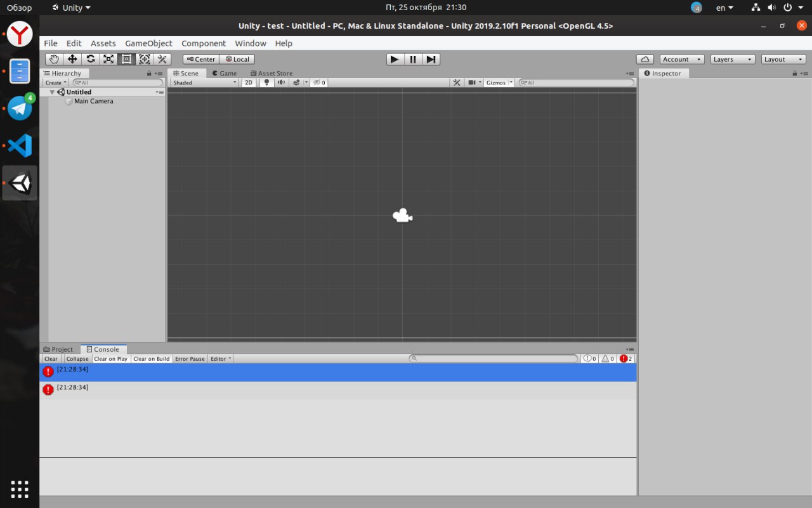Open the Layout dropdown
This screenshot has height=508, width=812.
coord(783,59)
